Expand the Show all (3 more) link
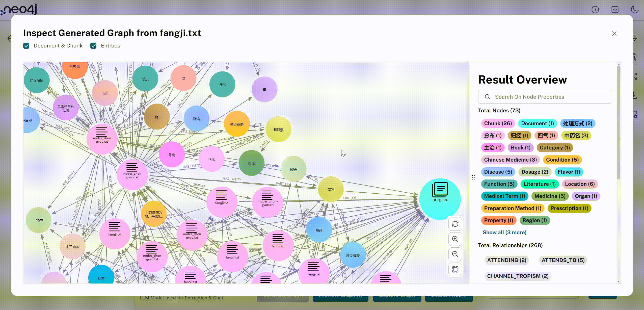 tap(504, 232)
